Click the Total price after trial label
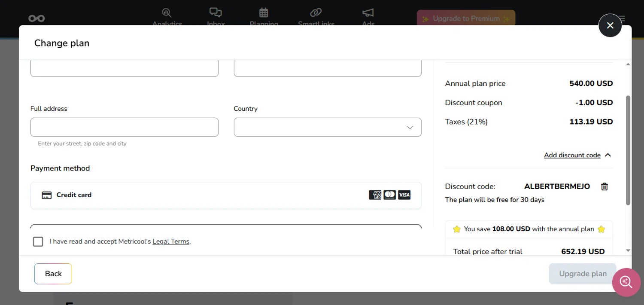The height and width of the screenshot is (305, 644). (x=488, y=252)
